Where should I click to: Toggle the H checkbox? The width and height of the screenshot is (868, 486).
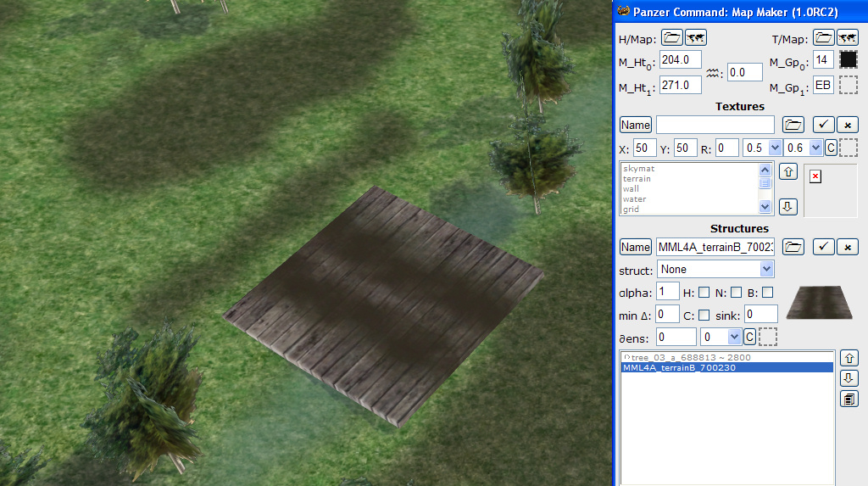(704, 293)
